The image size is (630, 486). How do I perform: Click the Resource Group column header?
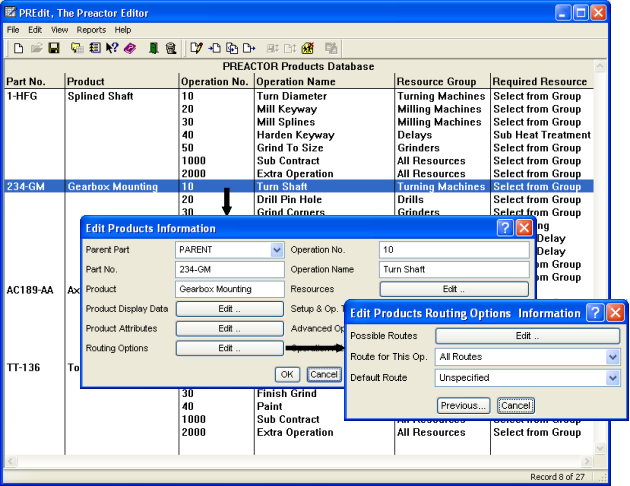tap(436, 82)
